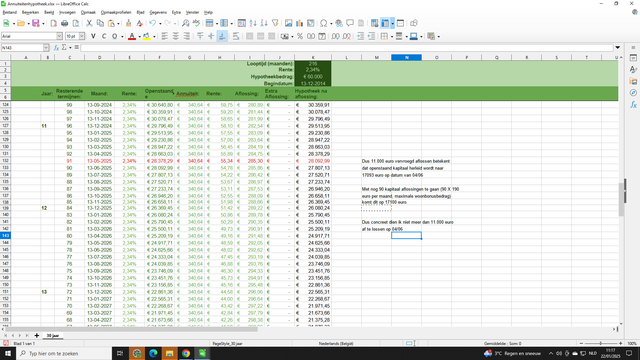Screen dimensions: 640x360
Task: Open the font color dropdown arrow
Action: 139,36
